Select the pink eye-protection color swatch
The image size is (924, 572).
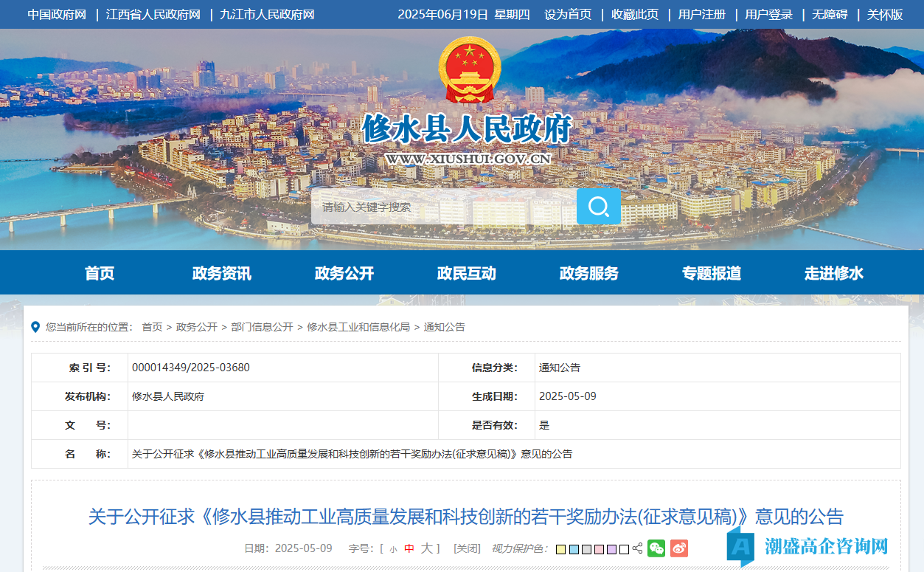599,549
